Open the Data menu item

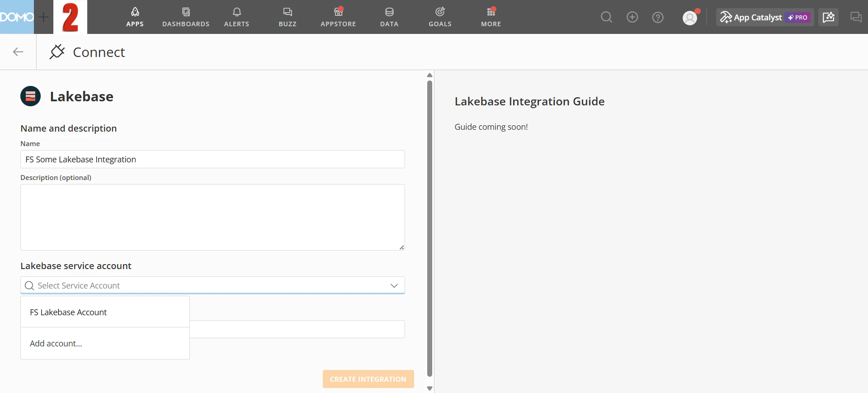pos(389,17)
